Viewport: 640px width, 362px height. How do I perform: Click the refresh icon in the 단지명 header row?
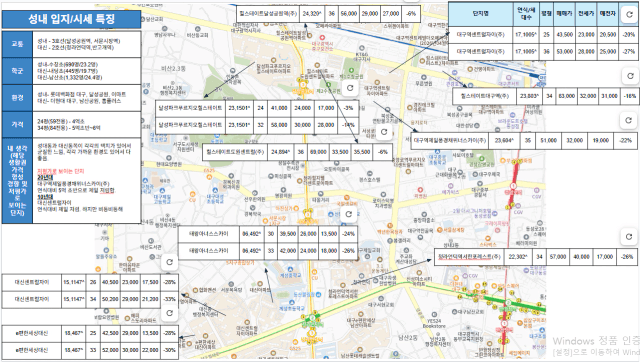tap(629, 14)
